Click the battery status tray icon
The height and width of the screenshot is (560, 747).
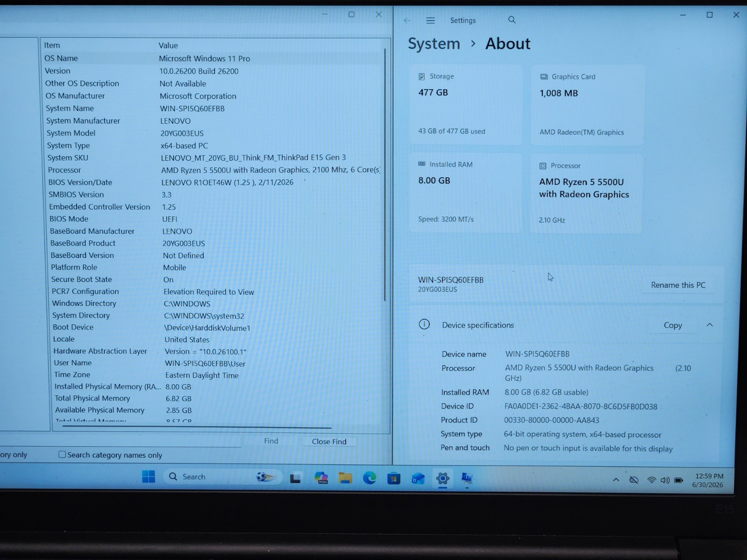point(679,480)
